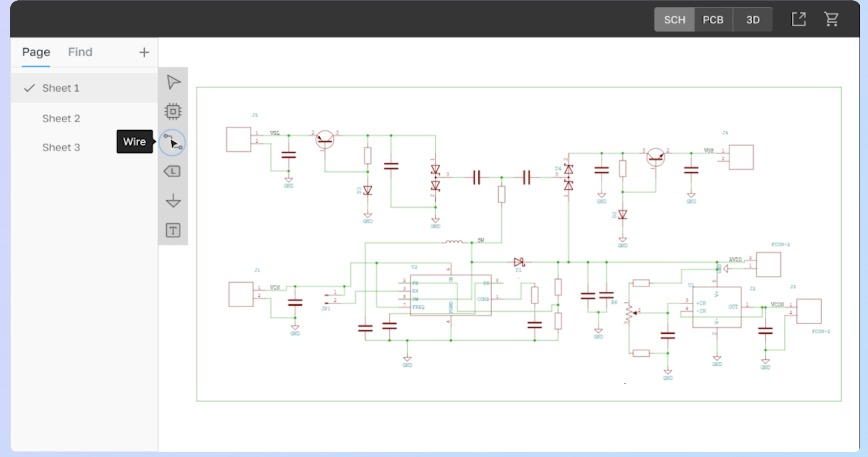Choose the component chip tool
Viewport: 868px width, 457px height.
point(173,111)
